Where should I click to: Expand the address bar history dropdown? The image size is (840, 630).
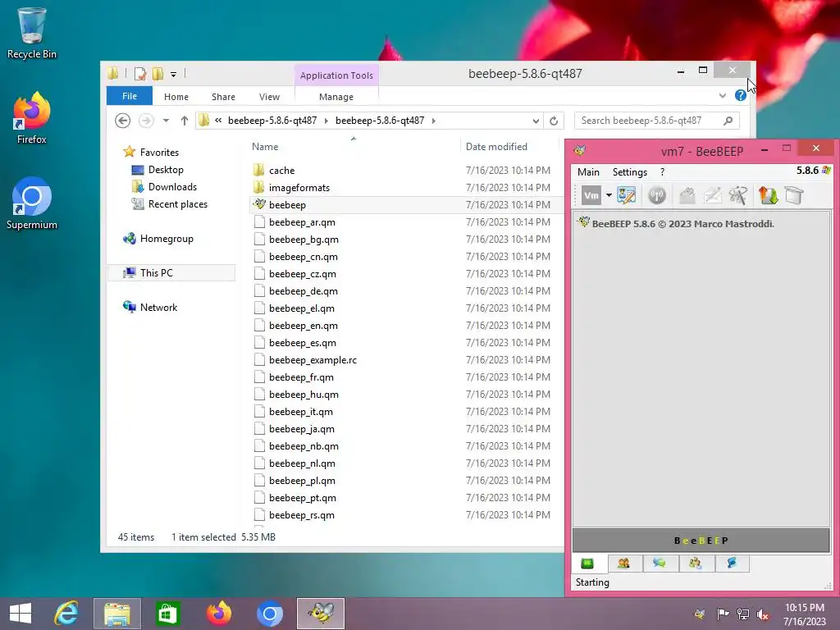[x=536, y=121]
